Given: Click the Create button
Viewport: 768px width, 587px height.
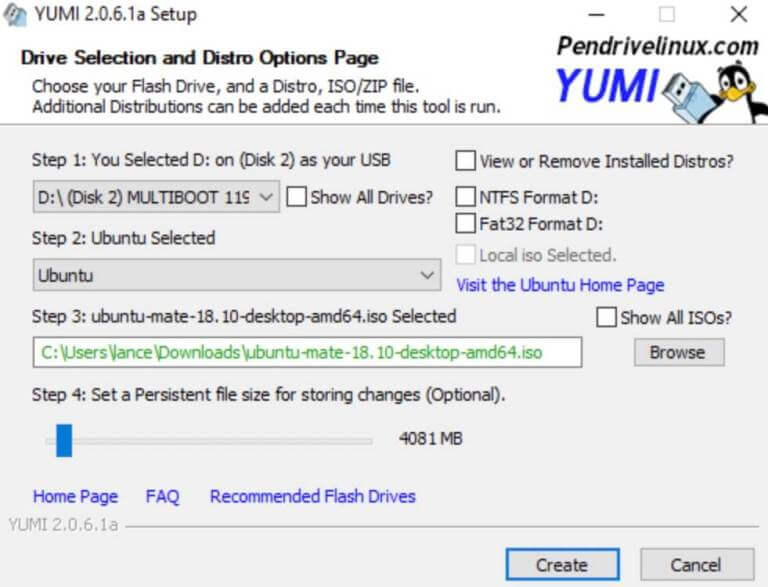Looking at the screenshot, I should click(561, 565).
